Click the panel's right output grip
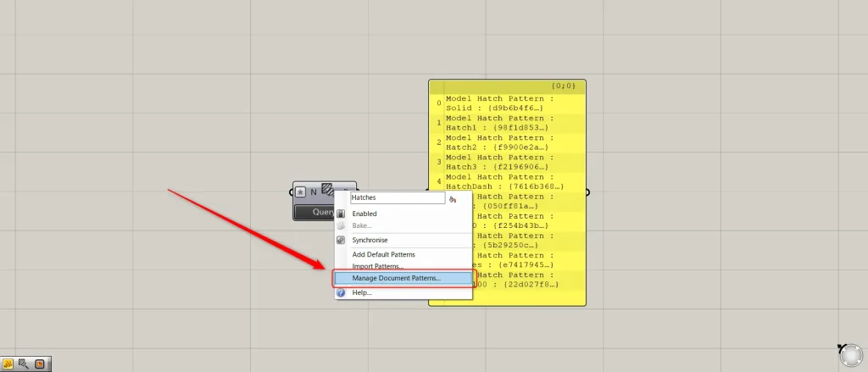This screenshot has height=372, width=868. click(x=587, y=192)
